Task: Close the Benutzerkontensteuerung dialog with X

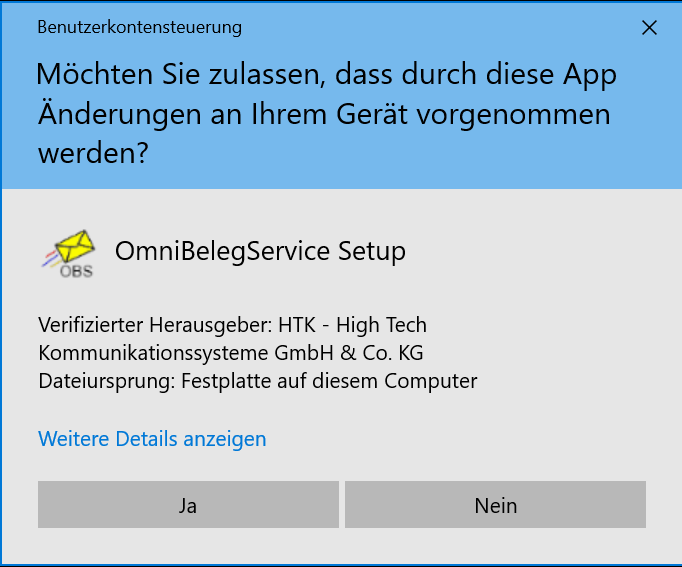Action: (x=649, y=28)
